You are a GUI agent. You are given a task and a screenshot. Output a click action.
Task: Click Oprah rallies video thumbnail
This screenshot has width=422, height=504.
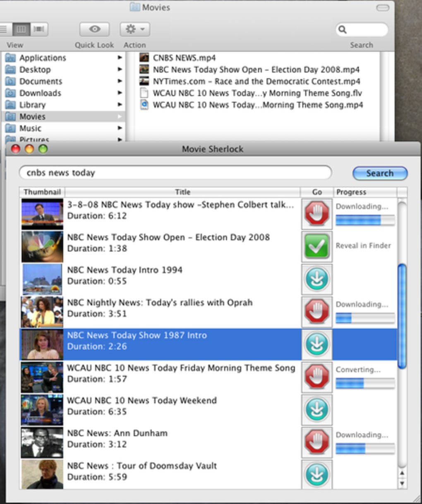[x=42, y=312]
